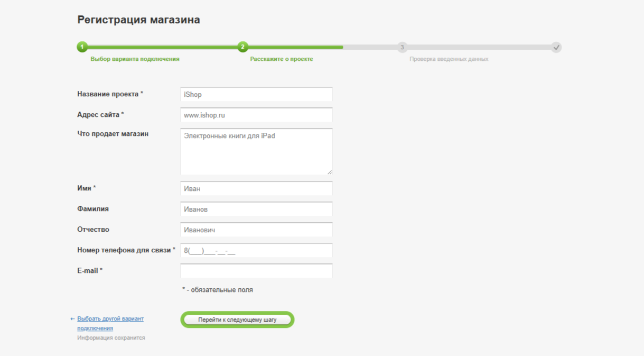644x356 pixels.
Task: Click 'Перейти к следующему шагу' button
Action: (237, 320)
